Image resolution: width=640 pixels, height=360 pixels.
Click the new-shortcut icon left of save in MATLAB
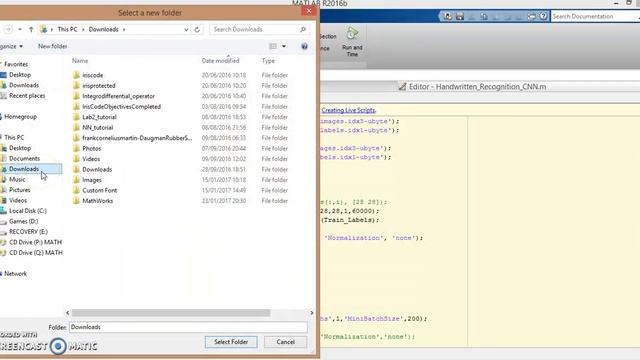[x=448, y=16]
